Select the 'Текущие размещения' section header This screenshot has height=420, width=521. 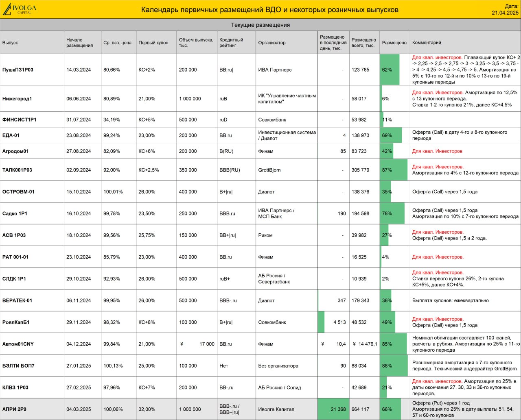[x=260, y=25]
